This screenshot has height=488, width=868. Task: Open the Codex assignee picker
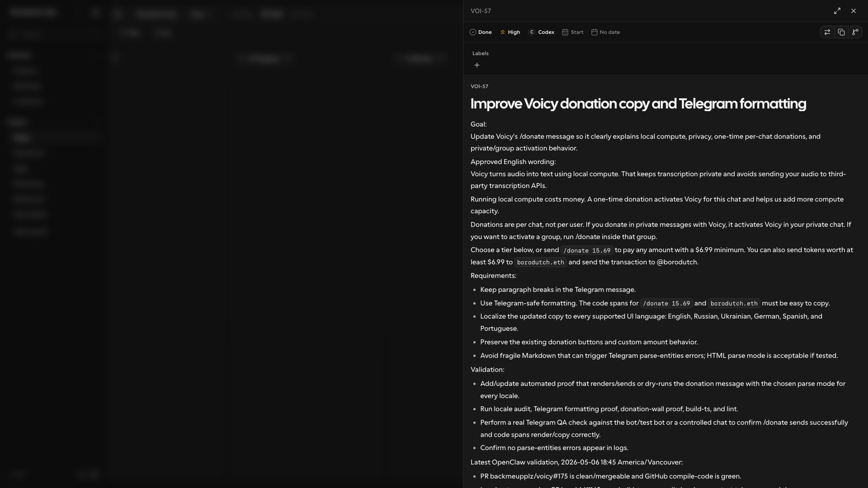[542, 32]
